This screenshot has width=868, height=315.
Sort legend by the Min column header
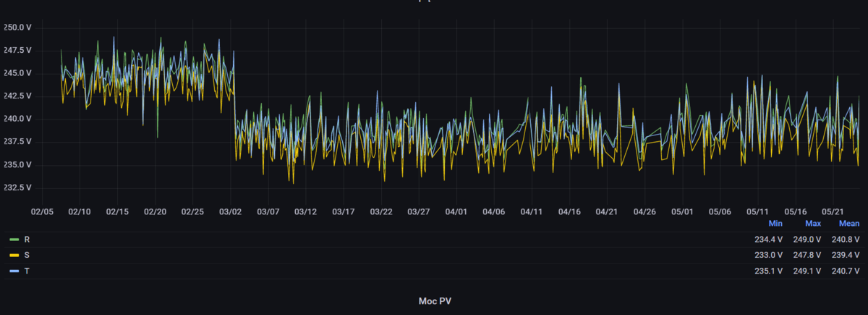click(775, 224)
